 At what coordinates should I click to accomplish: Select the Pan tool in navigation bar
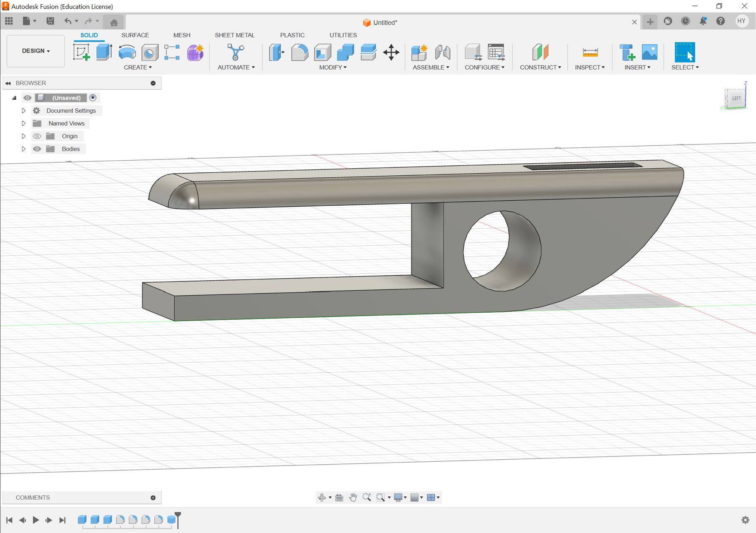pos(353,497)
